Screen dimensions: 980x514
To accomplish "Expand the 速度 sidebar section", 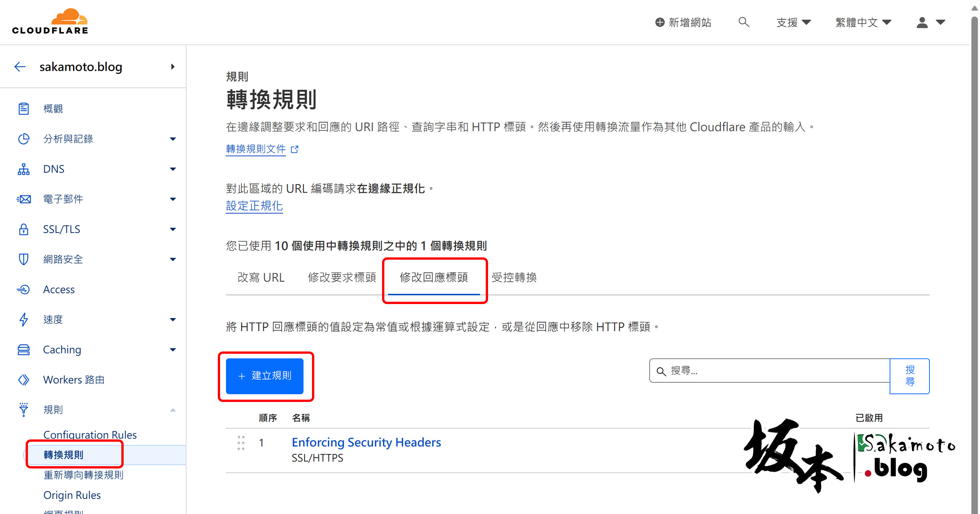I will click(173, 320).
